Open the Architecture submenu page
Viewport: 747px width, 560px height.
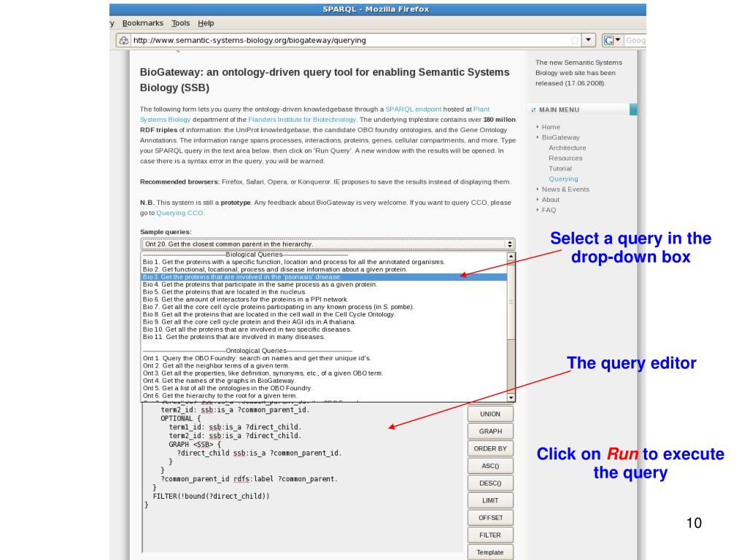click(x=568, y=148)
